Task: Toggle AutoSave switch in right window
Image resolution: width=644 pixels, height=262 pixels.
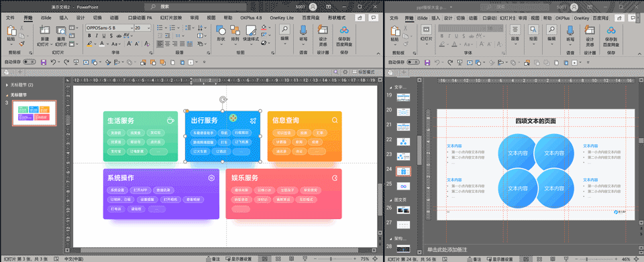Action: [x=413, y=62]
